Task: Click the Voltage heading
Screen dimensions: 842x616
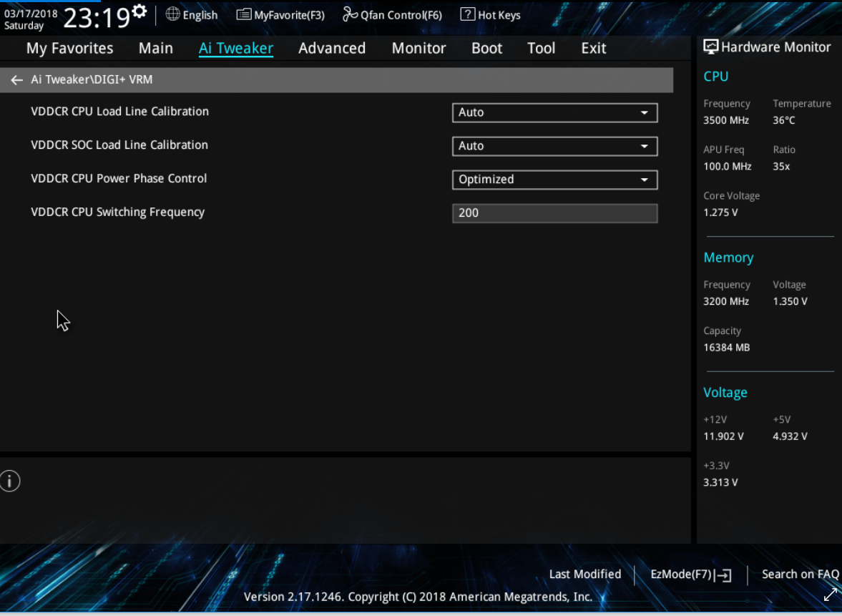Action: (725, 393)
